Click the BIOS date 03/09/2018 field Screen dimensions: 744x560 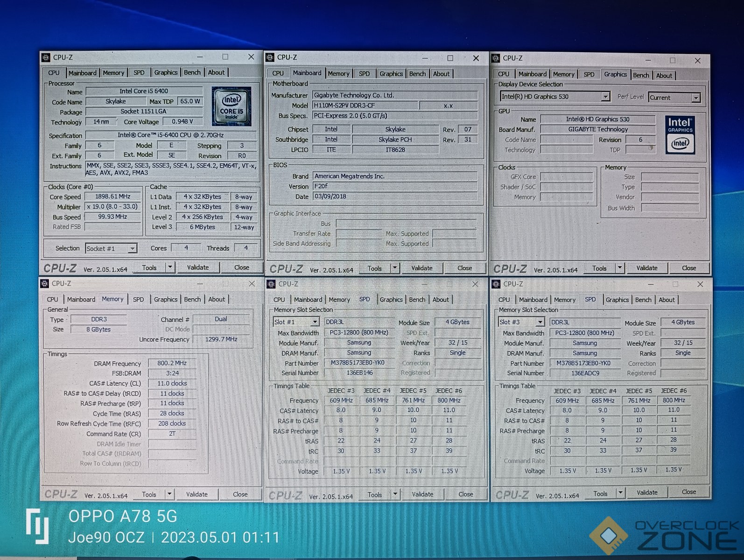[x=395, y=196]
